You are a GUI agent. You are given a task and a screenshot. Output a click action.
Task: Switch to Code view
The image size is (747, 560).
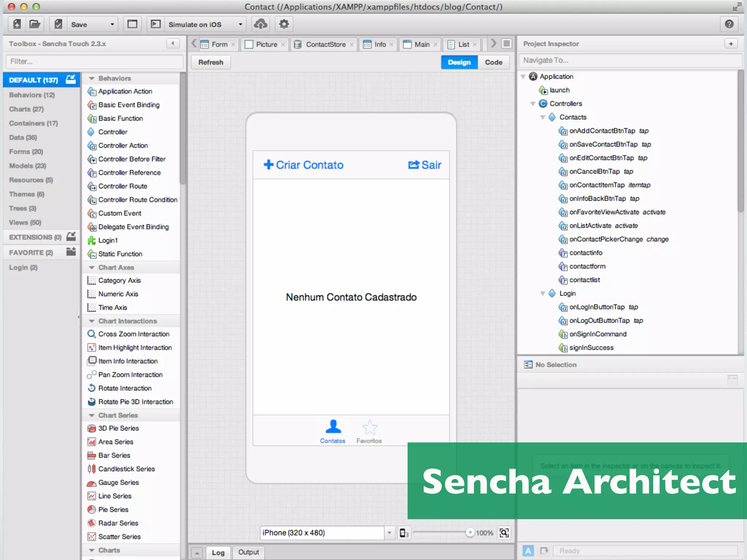click(x=494, y=62)
